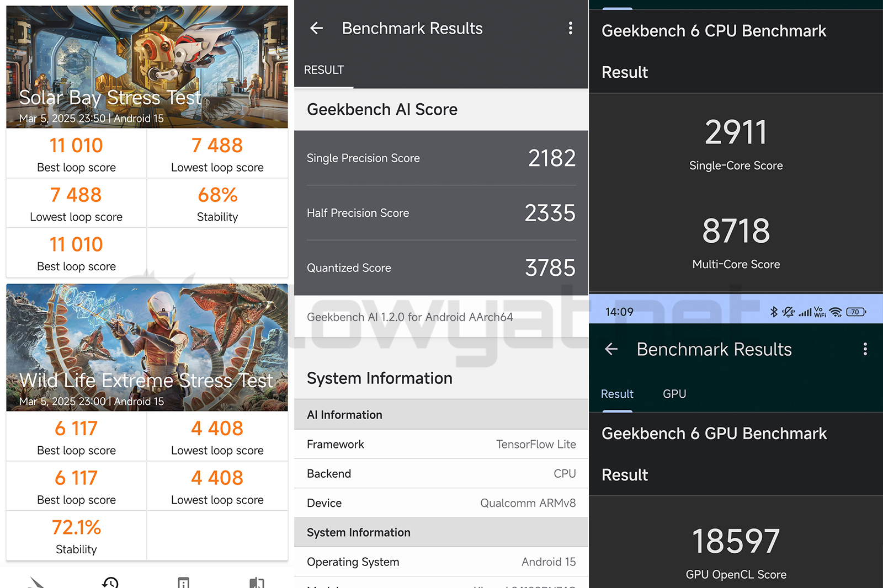The height and width of the screenshot is (588, 883).
Task: Open the Solar Bay Stress Test banner
Action: tap(147, 67)
